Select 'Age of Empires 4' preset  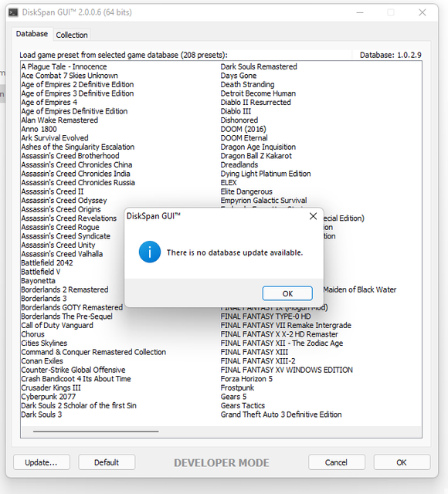click(x=49, y=103)
